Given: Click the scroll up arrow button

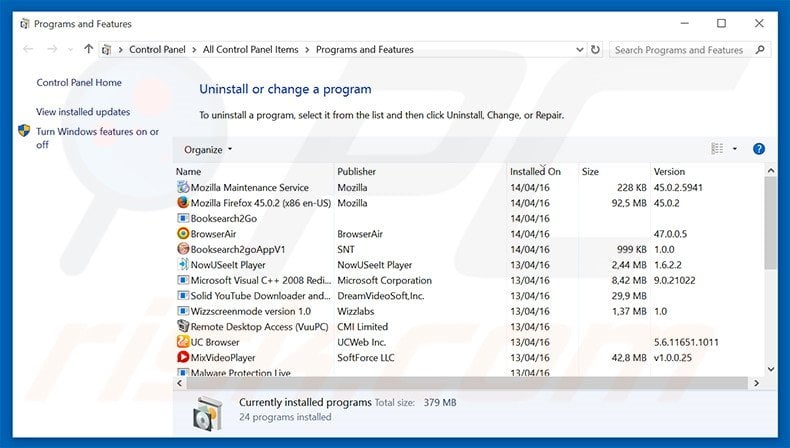Looking at the screenshot, I should click(x=770, y=171).
